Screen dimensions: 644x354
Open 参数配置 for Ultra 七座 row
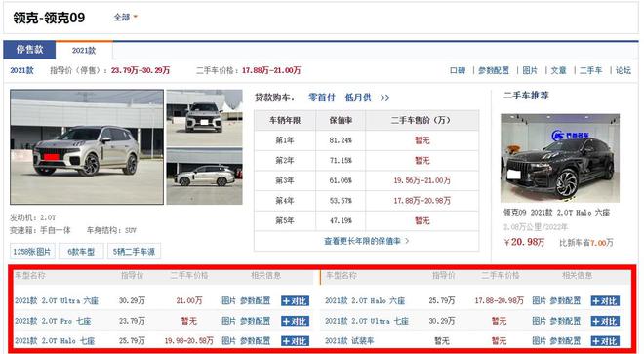click(565, 321)
